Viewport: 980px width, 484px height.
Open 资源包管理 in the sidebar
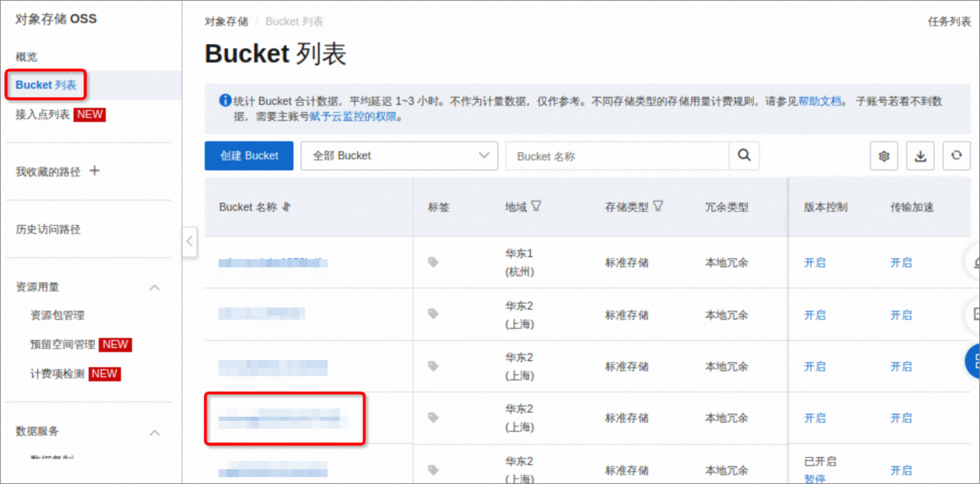(57, 315)
